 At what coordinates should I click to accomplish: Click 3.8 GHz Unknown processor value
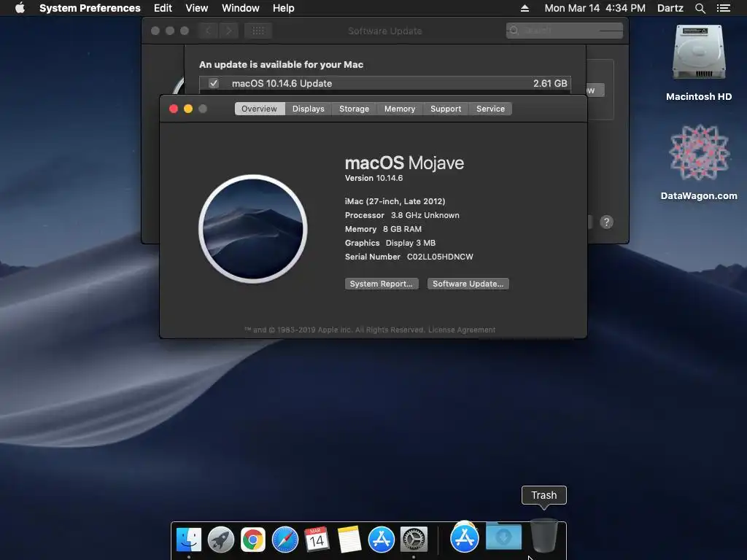(425, 215)
